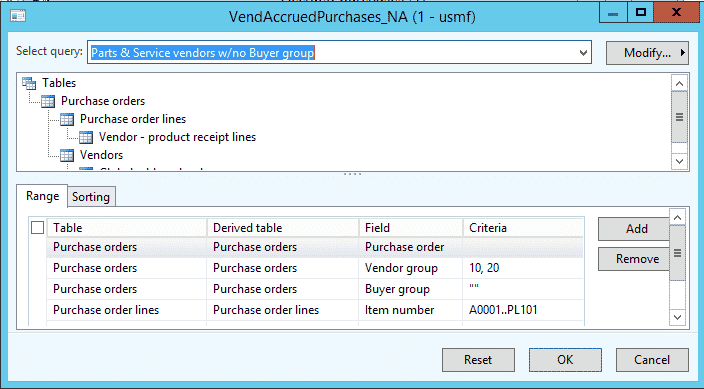
Task: Click the Tables root node icon
Action: 29,83
